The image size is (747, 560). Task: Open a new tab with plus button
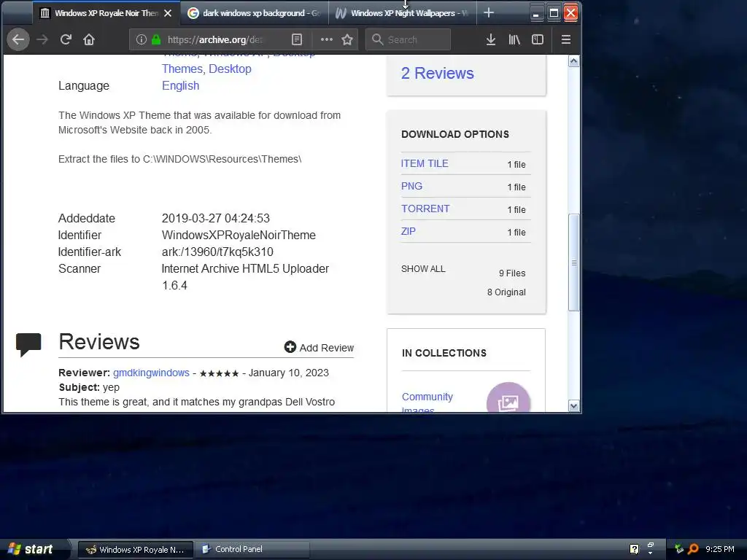tap(488, 13)
